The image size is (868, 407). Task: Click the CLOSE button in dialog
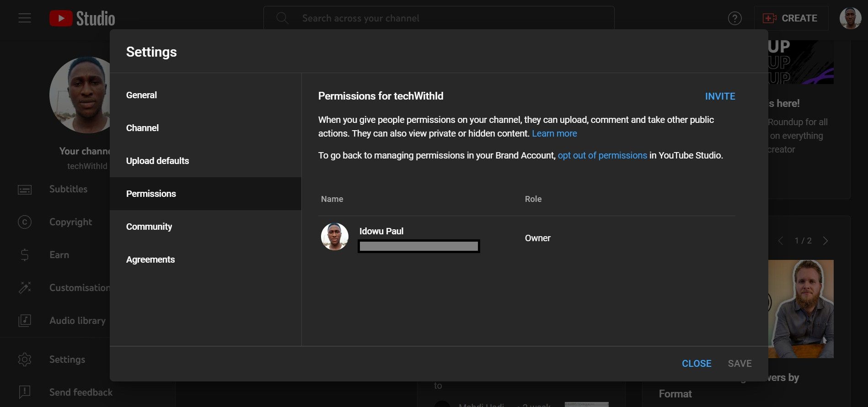click(x=696, y=364)
